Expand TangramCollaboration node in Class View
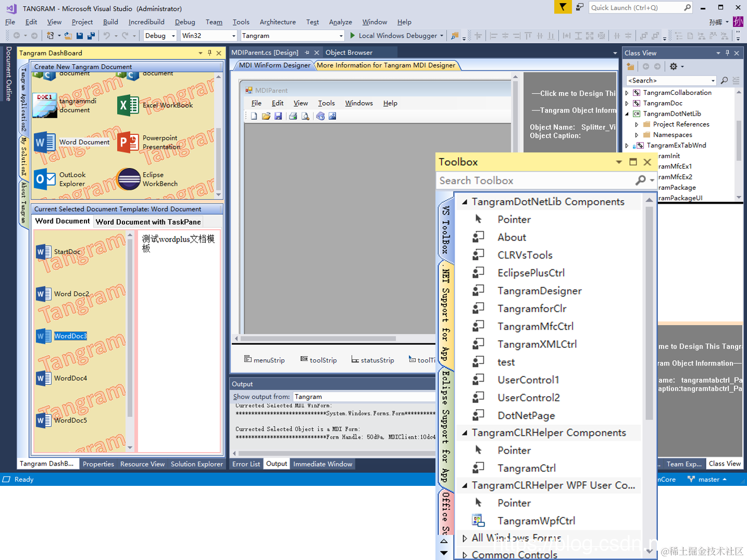Image resolution: width=747 pixels, height=560 pixels. [x=627, y=93]
